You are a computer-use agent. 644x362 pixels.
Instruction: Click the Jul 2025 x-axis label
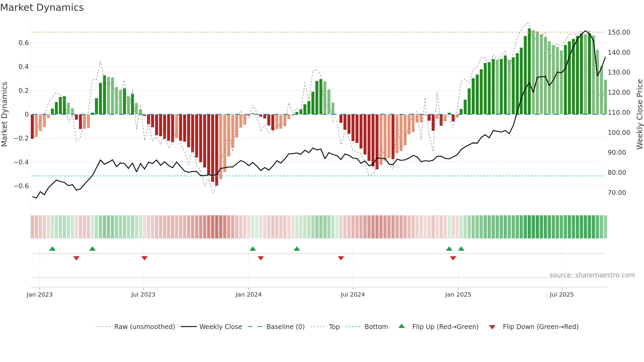pos(562,294)
